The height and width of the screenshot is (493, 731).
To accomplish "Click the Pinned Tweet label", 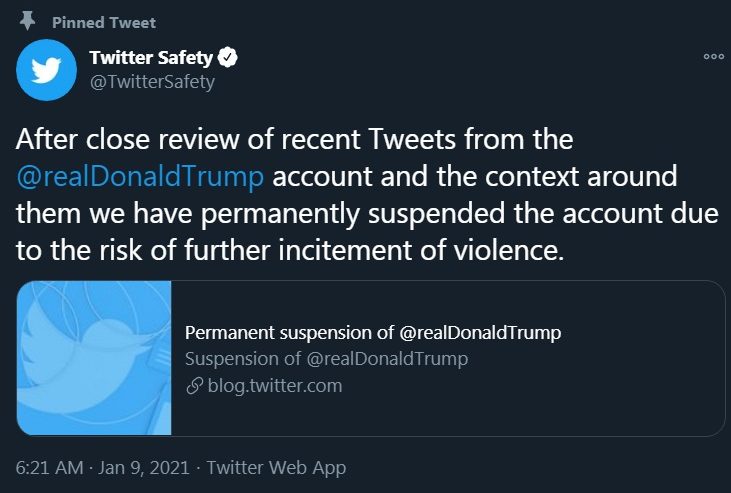I will click(104, 22).
